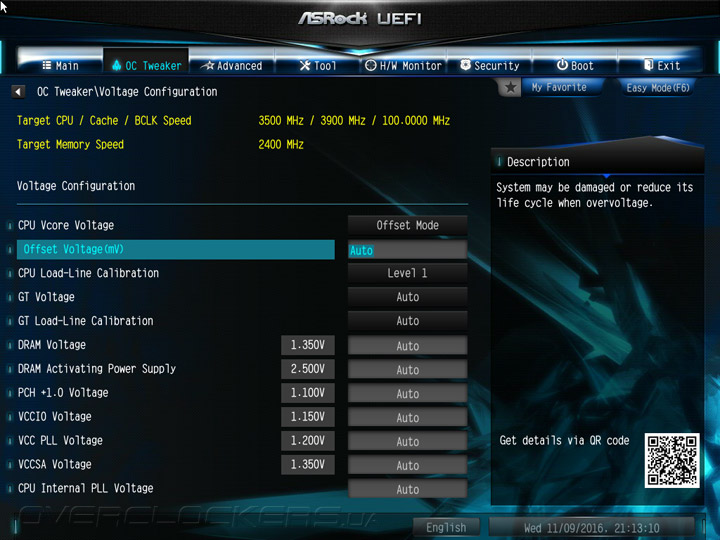Expand CPU Load-Line Calibration Level 1 dropdown

pyautogui.click(x=407, y=273)
